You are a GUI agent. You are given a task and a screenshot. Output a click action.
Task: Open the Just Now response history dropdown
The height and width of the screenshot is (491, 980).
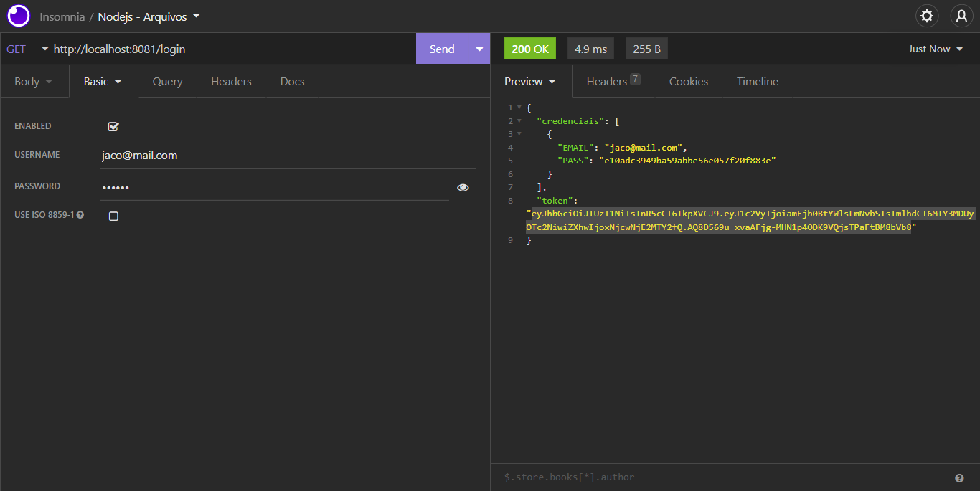(936, 49)
